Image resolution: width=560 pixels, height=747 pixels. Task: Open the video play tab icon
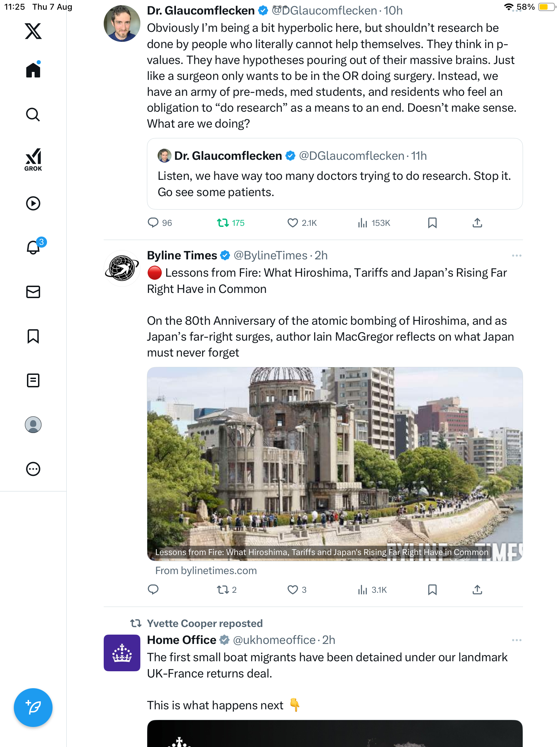pyautogui.click(x=33, y=203)
